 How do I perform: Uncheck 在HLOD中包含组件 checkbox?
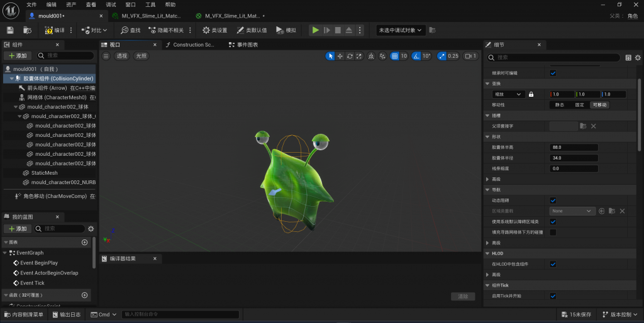[553, 264]
